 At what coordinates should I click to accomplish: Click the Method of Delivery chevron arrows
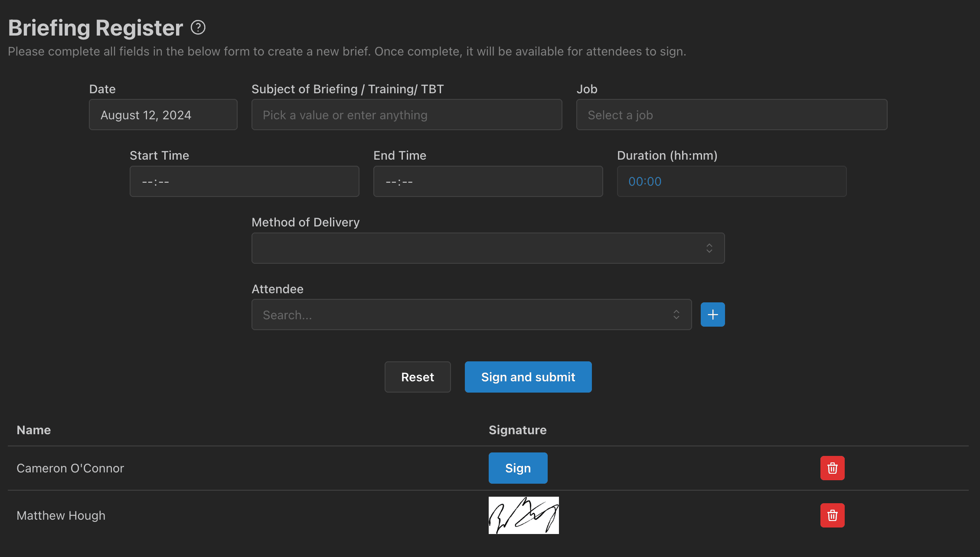(x=709, y=248)
